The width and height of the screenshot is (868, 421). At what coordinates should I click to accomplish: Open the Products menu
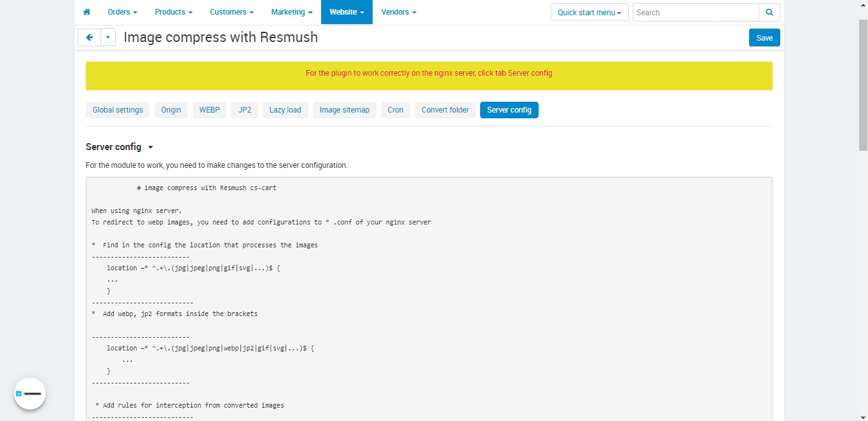174,12
